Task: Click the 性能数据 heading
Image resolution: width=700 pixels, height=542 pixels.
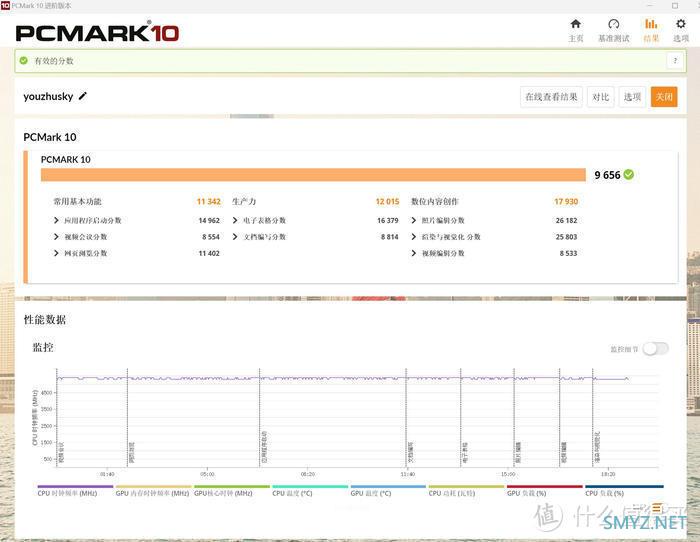Action: pyautogui.click(x=45, y=320)
